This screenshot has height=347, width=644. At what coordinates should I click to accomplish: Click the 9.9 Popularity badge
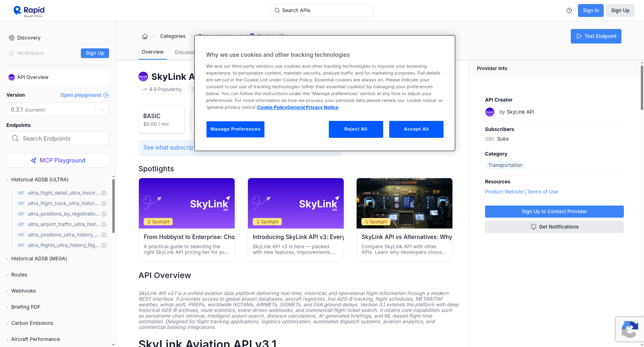pos(161,89)
